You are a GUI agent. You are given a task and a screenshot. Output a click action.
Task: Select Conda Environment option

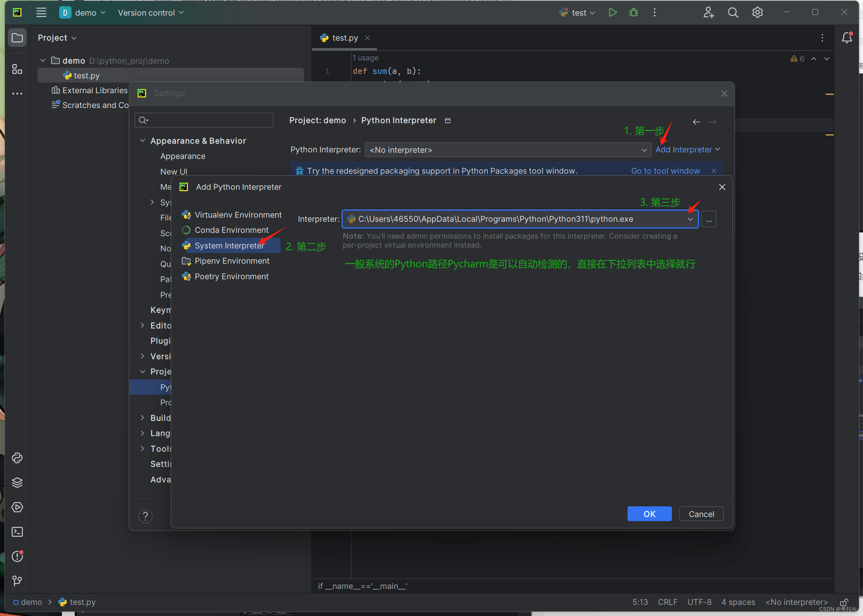tap(231, 229)
